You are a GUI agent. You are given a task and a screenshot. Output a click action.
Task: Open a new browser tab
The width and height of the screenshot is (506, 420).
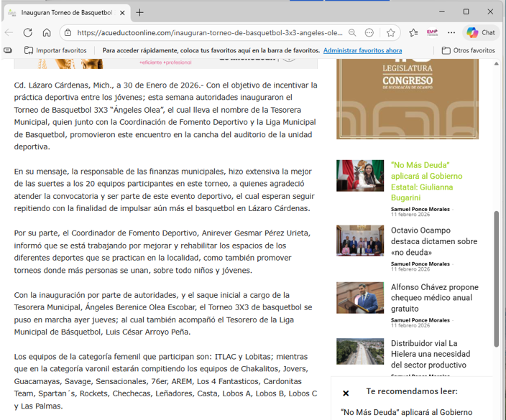click(x=139, y=13)
